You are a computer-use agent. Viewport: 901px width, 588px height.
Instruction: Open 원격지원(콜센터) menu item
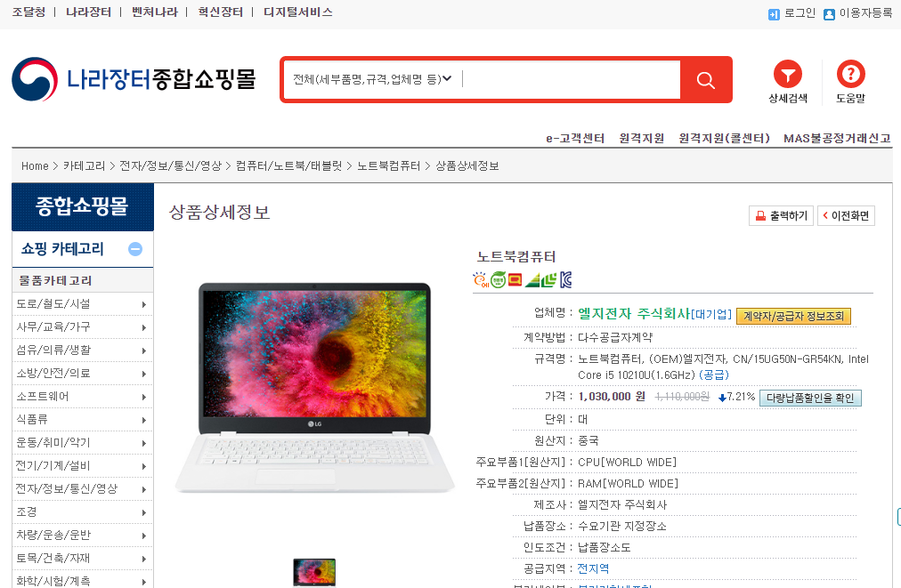point(724,139)
